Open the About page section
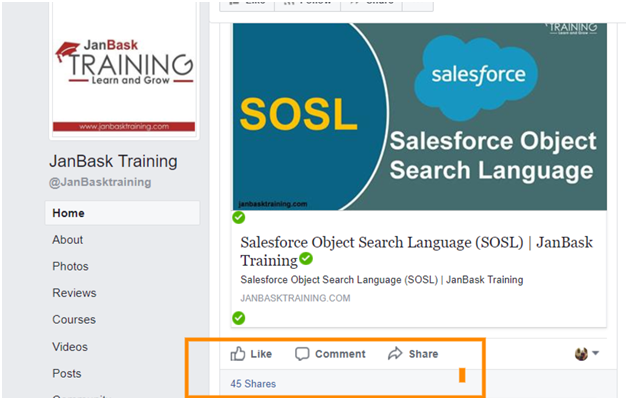This screenshot has height=400, width=628. pyautogui.click(x=67, y=240)
